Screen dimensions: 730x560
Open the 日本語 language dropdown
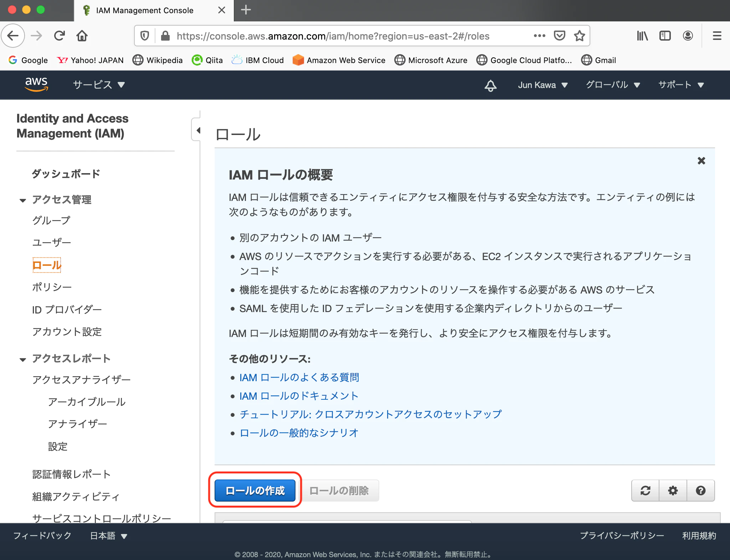click(108, 536)
